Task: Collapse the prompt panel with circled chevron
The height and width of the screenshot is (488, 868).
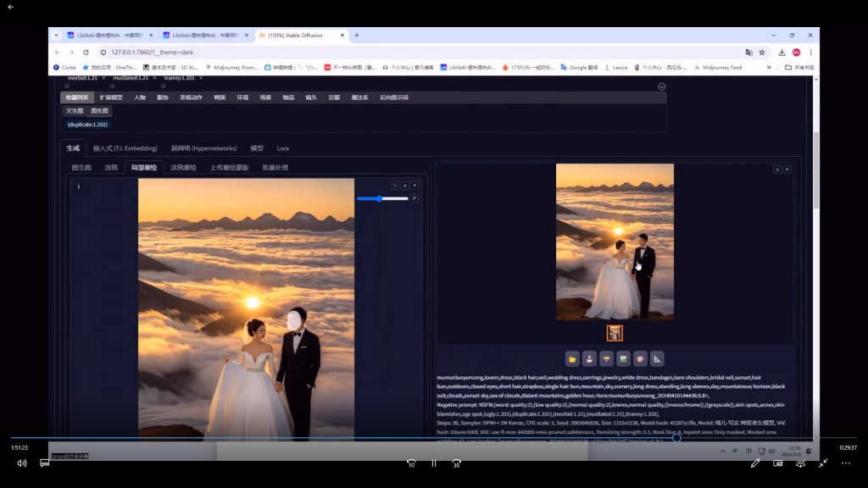Action: pos(662,86)
